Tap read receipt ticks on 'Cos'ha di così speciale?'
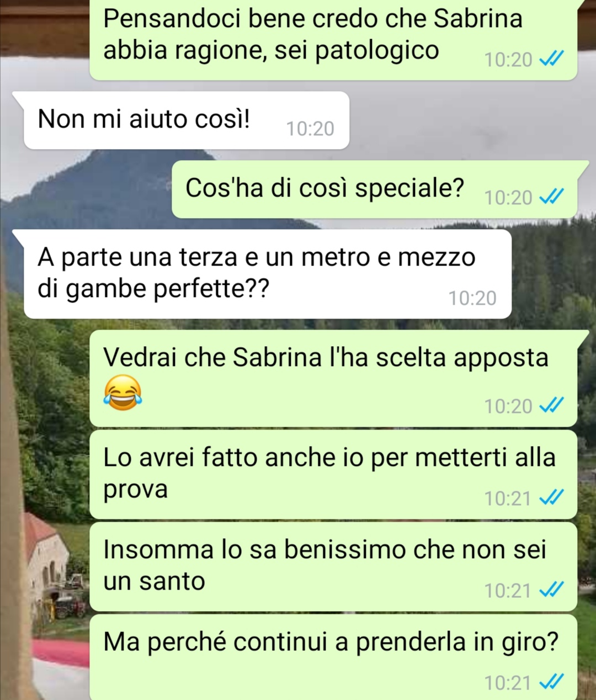 point(551,197)
